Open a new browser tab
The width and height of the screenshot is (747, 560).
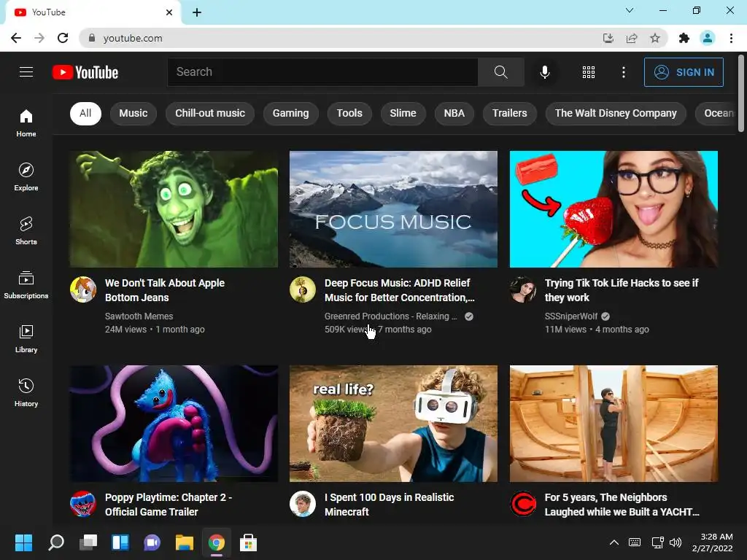tap(197, 12)
